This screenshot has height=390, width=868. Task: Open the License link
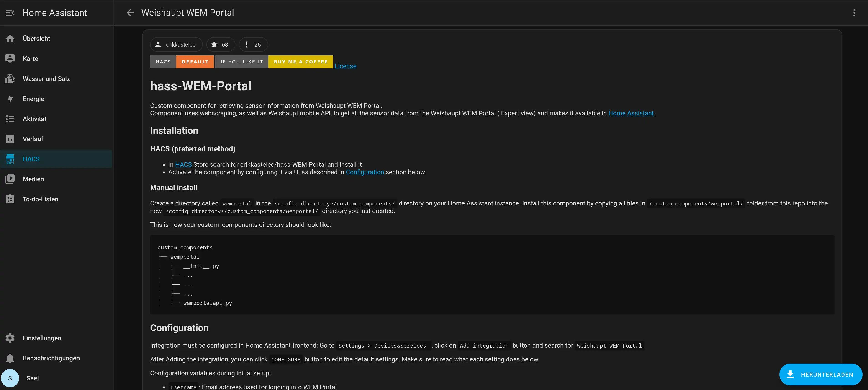pyautogui.click(x=345, y=66)
